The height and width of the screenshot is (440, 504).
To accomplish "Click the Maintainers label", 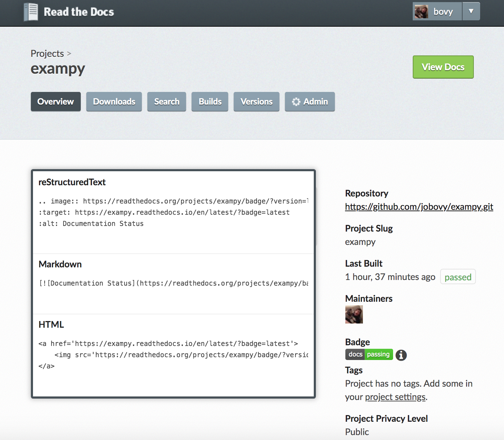I will point(369,299).
